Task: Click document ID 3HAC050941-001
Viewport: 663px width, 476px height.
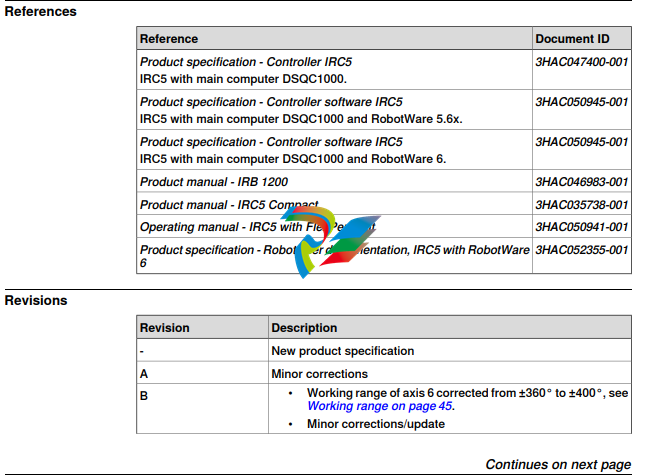Action: [x=582, y=227]
